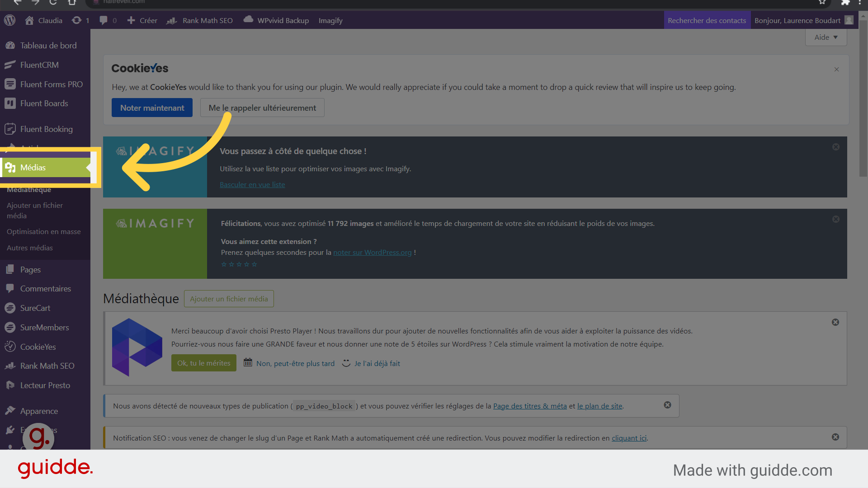Open the Créer new content menu
868x488 pixels.
[x=142, y=20]
